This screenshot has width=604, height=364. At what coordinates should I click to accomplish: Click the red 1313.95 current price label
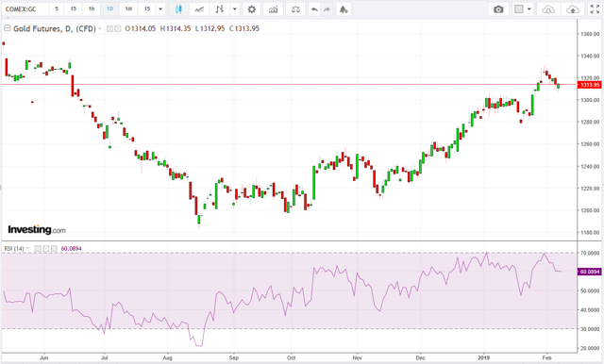tap(589, 85)
